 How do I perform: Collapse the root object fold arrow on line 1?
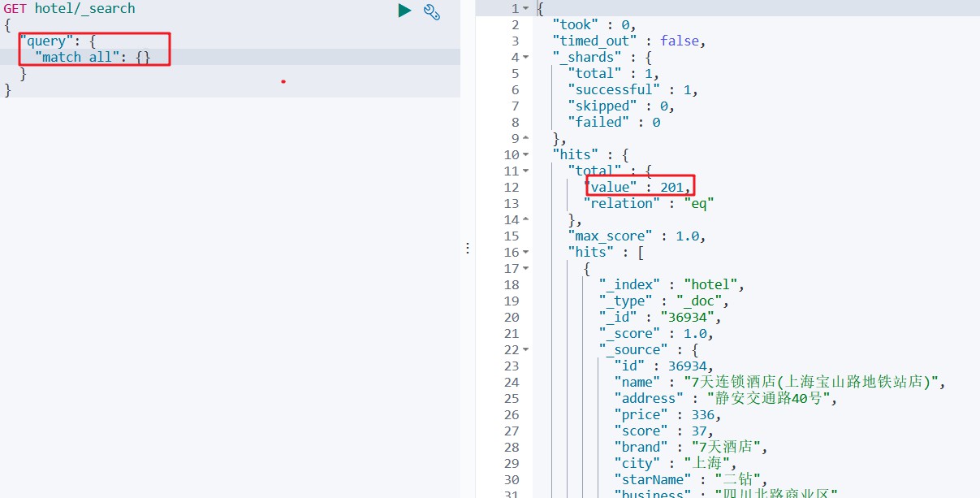pos(526,8)
